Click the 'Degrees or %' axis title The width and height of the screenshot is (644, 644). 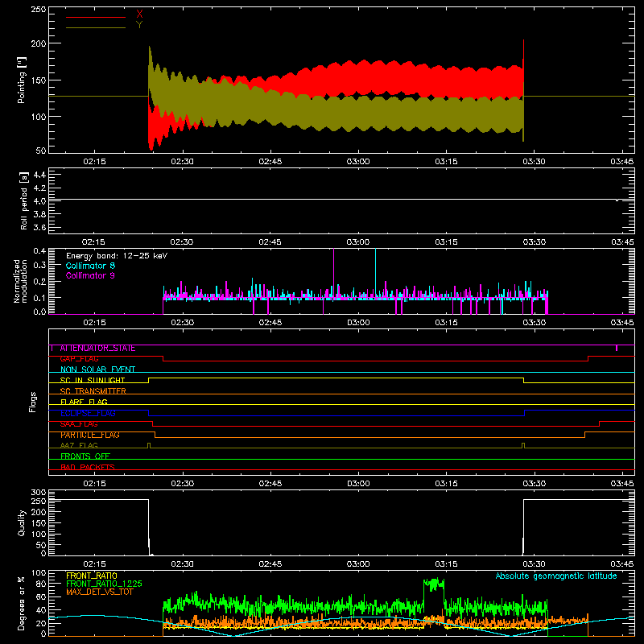pos(22,603)
